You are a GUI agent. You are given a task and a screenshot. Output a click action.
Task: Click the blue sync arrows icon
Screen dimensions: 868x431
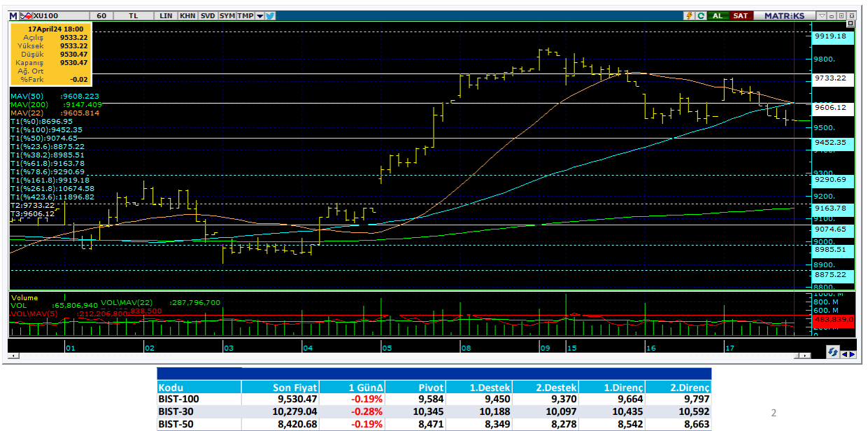tap(833, 352)
